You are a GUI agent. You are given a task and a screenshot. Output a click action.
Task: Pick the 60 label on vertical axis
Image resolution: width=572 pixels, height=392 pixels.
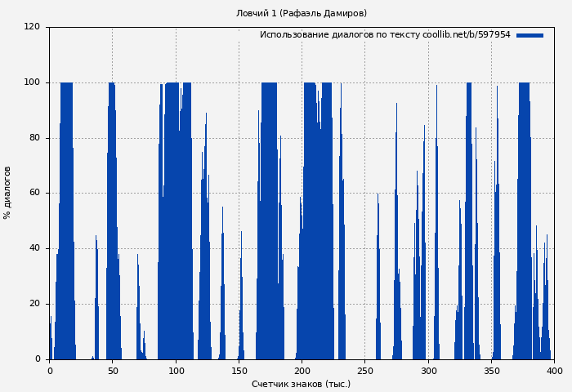click(34, 194)
